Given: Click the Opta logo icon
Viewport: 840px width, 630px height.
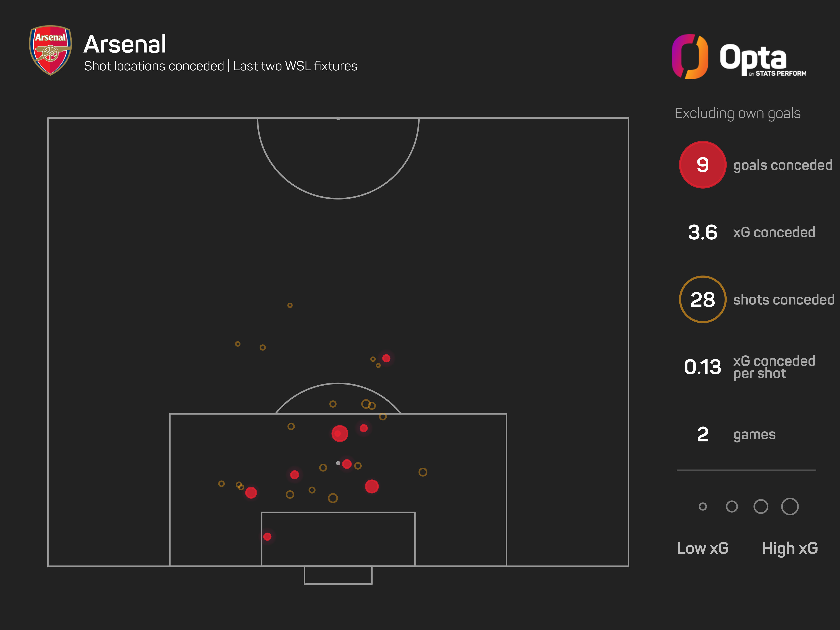Looking at the screenshot, I should point(690,56).
